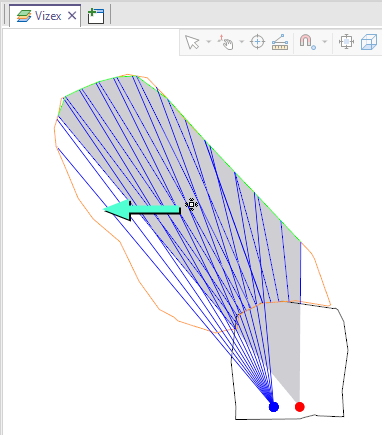Choose the ruler measure tool

point(280,42)
